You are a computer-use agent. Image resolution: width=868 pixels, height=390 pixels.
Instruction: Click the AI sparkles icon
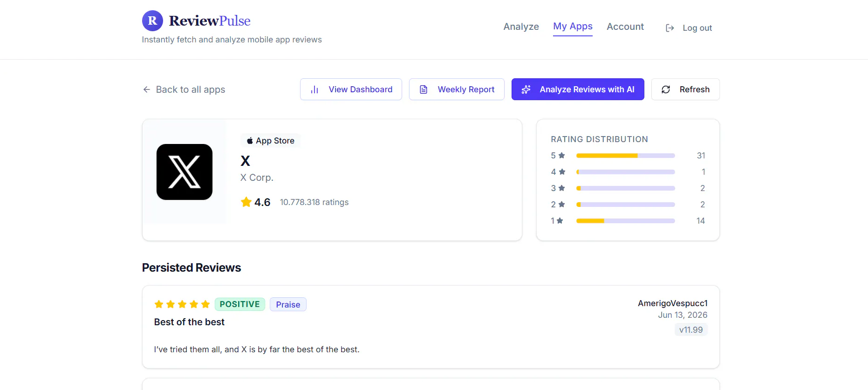(526, 89)
